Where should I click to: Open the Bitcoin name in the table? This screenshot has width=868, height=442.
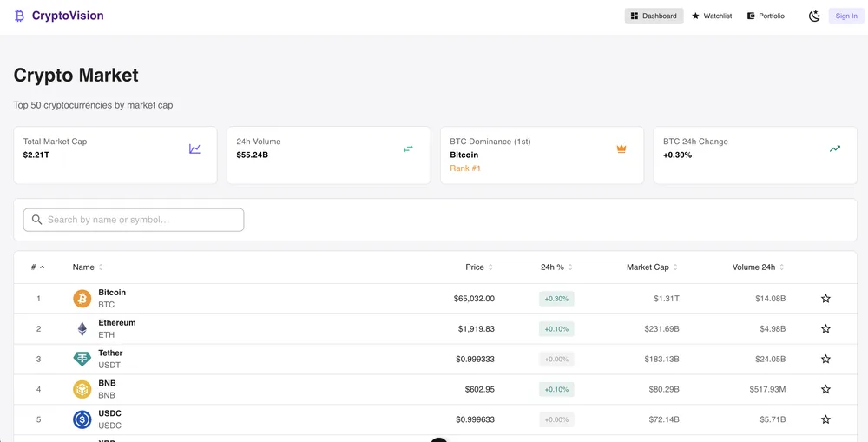click(112, 293)
